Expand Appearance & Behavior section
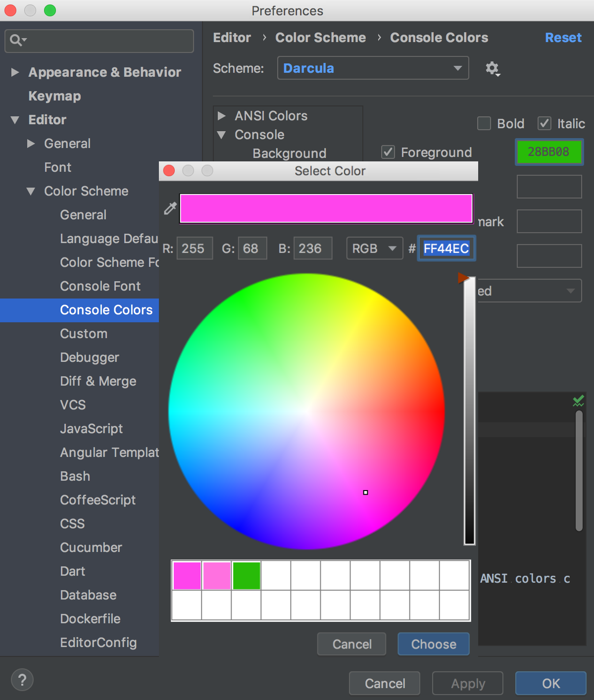Viewport: 594px width, 700px height. pyautogui.click(x=15, y=72)
